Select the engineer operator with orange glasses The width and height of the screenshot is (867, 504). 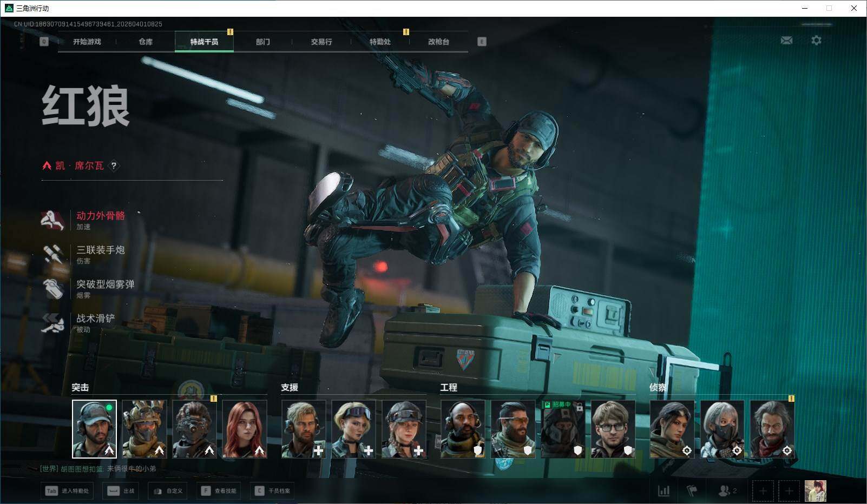[513, 429]
